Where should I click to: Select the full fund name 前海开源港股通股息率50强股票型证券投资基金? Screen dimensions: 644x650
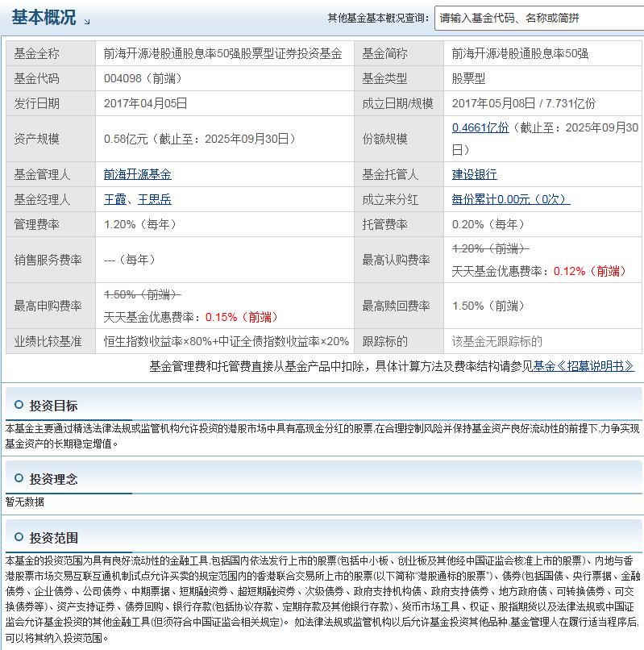tap(223, 53)
